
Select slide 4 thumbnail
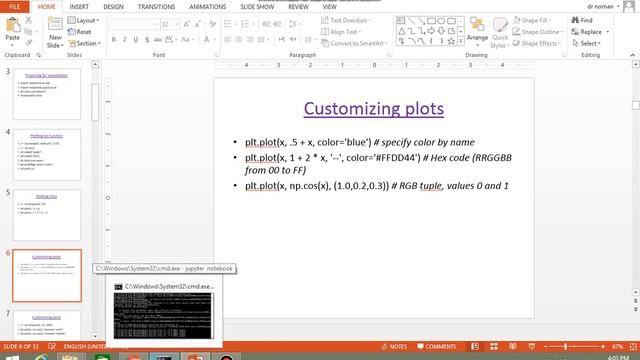[47, 154]
